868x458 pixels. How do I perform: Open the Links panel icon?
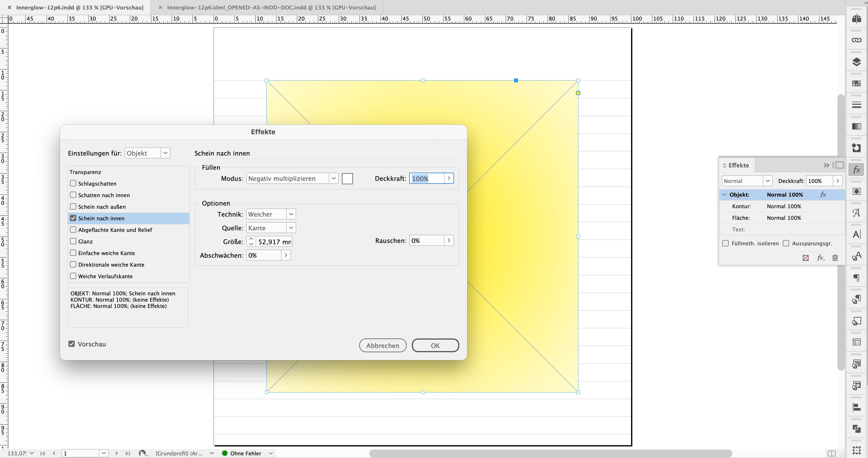click(x=856, y=40)
